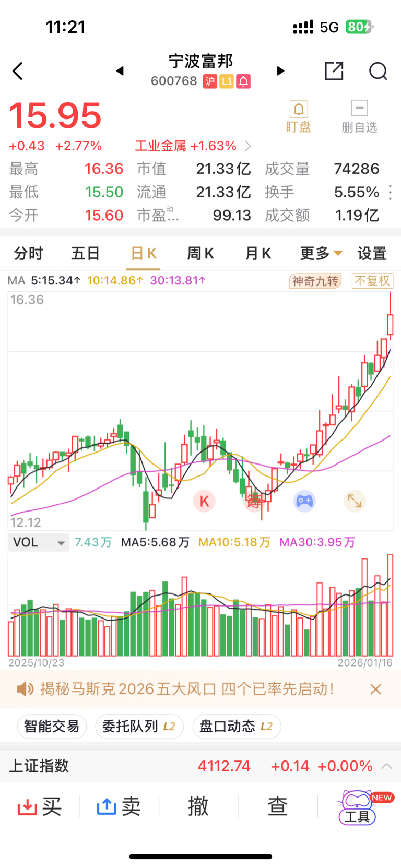Tap the back arrow icon
The image size is (401, 868).
point(18,71)
